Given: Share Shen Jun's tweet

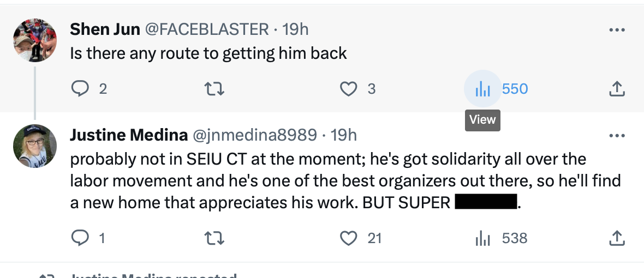Looking at the screenshot, I should click(616, 88).
